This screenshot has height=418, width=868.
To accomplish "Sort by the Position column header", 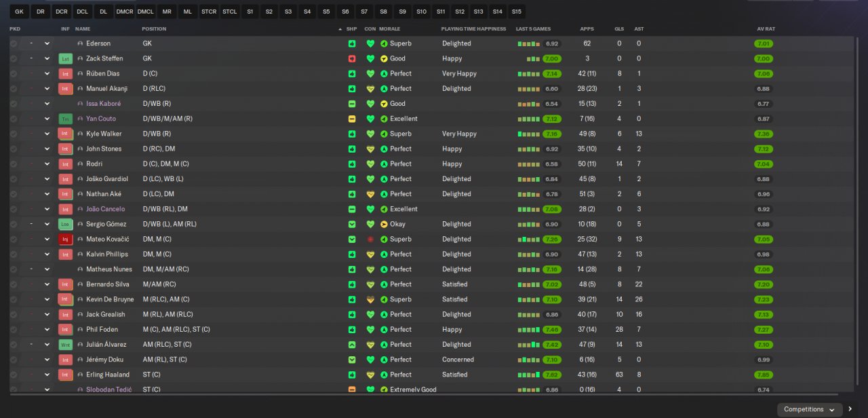I will pyautogui.click(x=154, y=29).
